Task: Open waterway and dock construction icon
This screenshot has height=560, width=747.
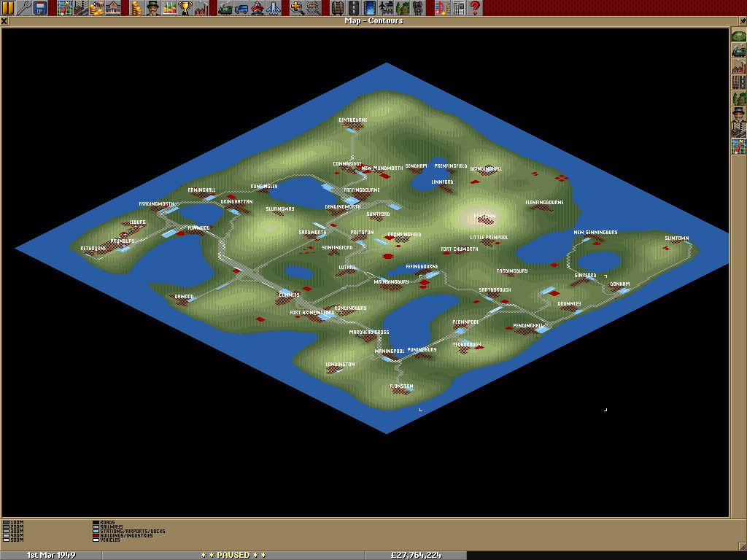Action: (370, 7)
